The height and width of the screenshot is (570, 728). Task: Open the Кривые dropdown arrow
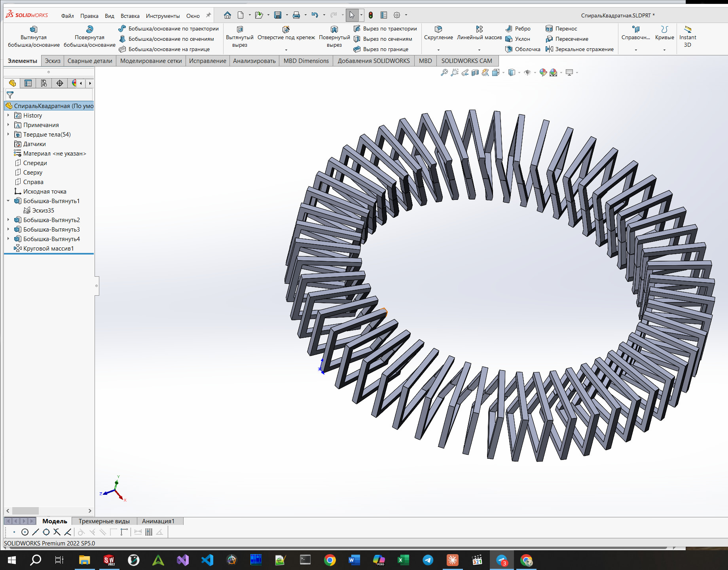(664, 50)
